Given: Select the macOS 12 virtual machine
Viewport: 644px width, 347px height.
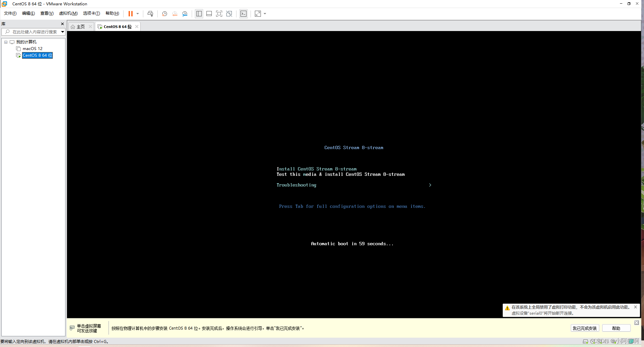Looking at the screenshot, I should [x=32, y=49].
